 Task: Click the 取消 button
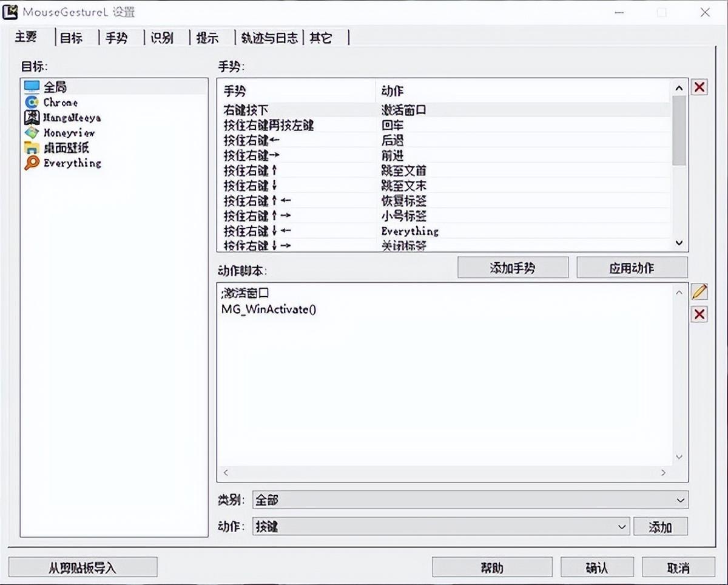pyautogui.click(x=678, y=567)
